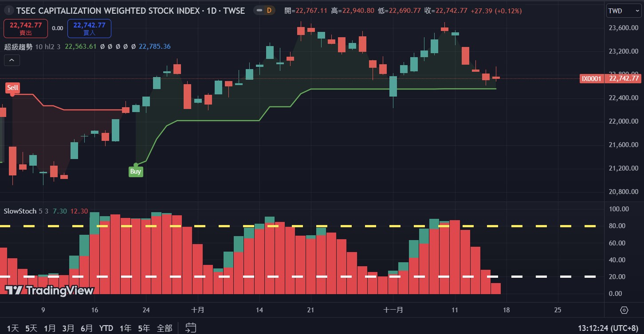The width and height of the screenshot is (644, 334).
Task: Click the symbol logo icon beside index title
Action: 8,11
